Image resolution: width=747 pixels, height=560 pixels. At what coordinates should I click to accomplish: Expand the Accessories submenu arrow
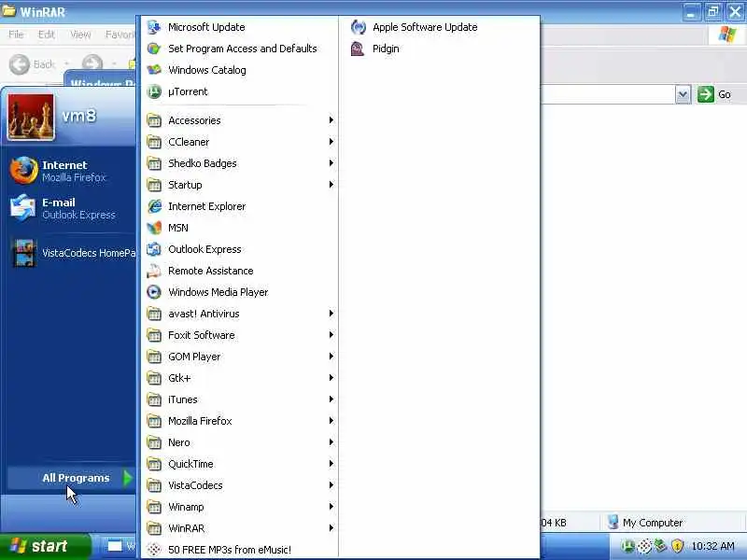tap(331, 120)
